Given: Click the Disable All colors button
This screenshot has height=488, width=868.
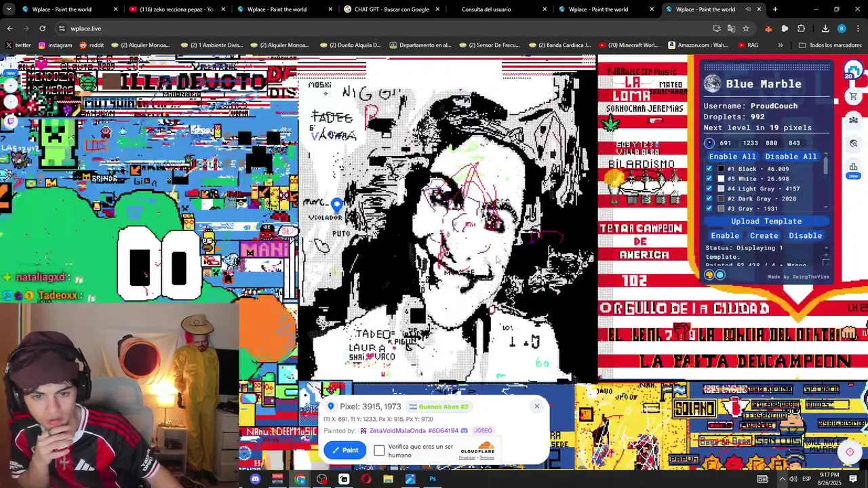Looking at the screenshot, I should [791, 157].
